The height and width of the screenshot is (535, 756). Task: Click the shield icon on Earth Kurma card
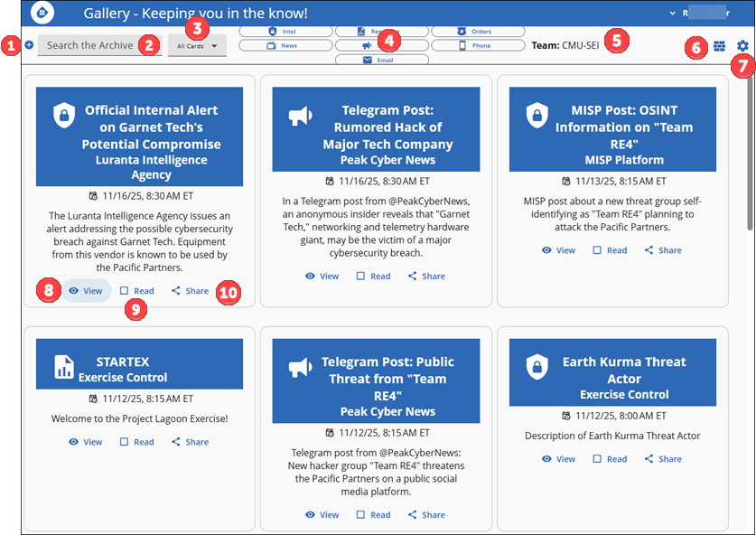point(537,367)
